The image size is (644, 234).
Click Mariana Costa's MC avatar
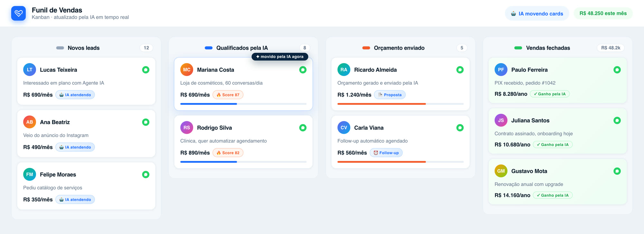[x=187, y=70]
